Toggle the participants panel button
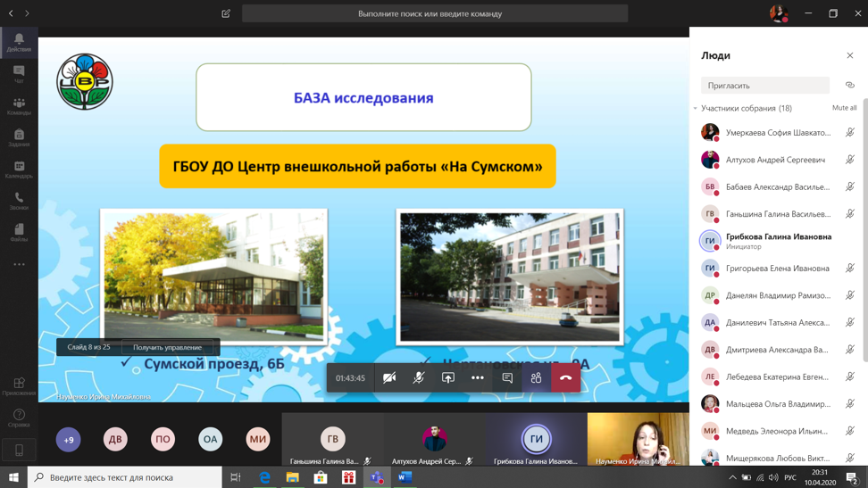The width and height of the screenshot is (868, 488). click(536, 378)
